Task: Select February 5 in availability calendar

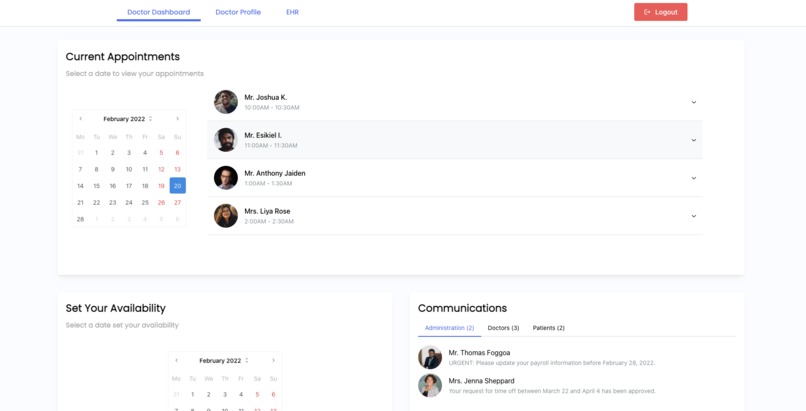Action: tap(257, 395)
